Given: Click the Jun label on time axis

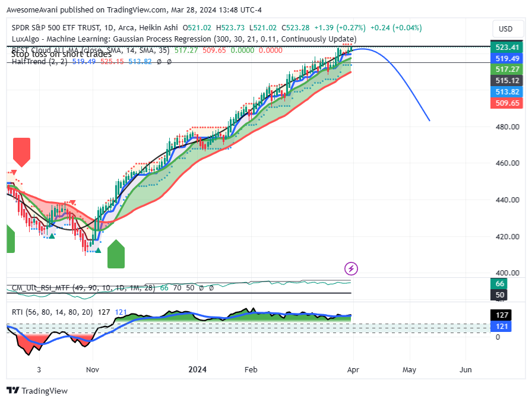Looking at the screenshot, I should (x=465, y=370).
